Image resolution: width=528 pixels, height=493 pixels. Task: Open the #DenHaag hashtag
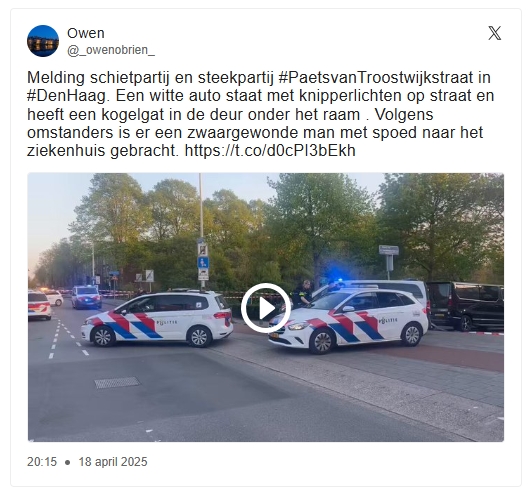(67, 96)
